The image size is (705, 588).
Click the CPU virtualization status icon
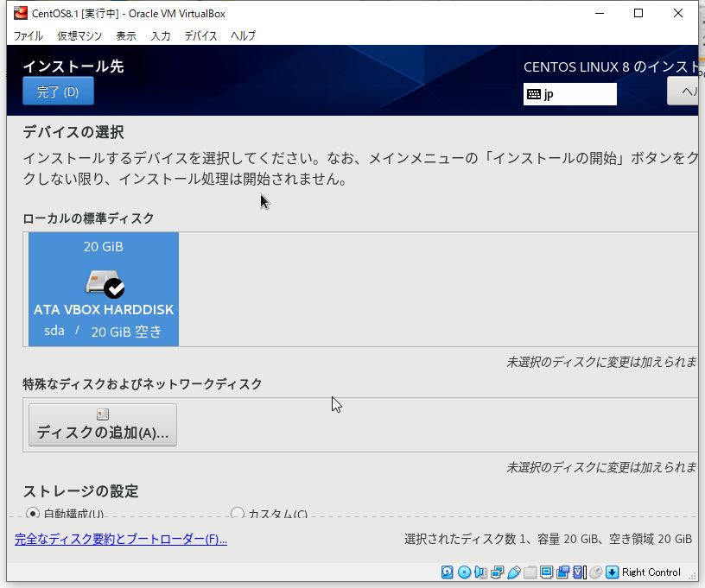click(580, 572)
